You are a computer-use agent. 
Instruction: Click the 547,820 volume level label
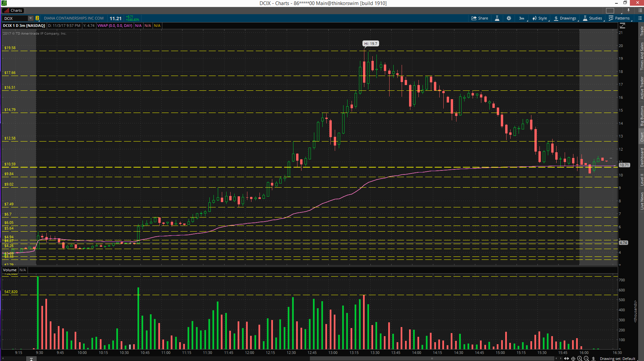click(x=11, y=292)
